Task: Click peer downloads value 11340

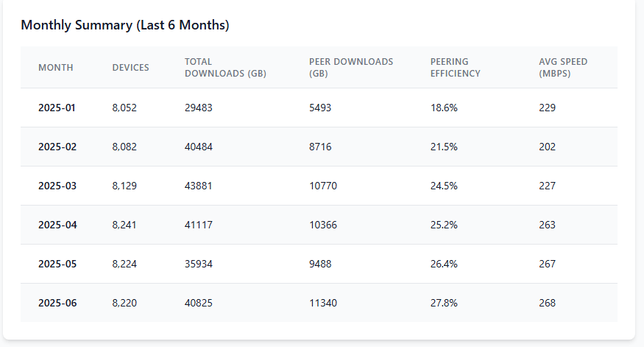Action: (x=323, y=303)
